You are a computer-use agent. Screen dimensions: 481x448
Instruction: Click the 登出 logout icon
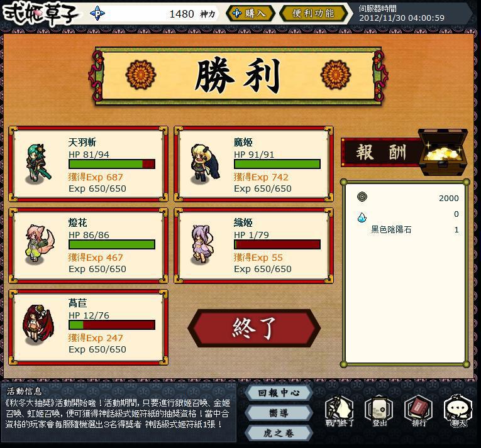tap(379, 410)
